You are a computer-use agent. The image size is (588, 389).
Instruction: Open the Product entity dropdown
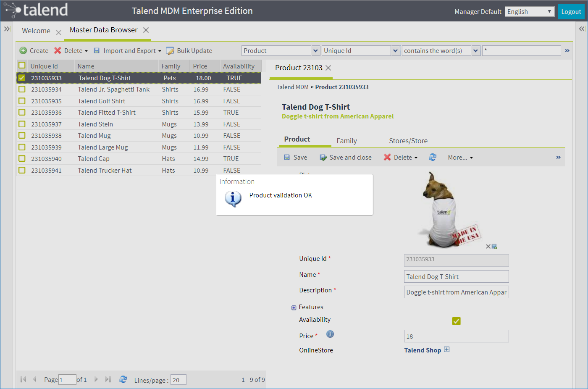[315, 51]
